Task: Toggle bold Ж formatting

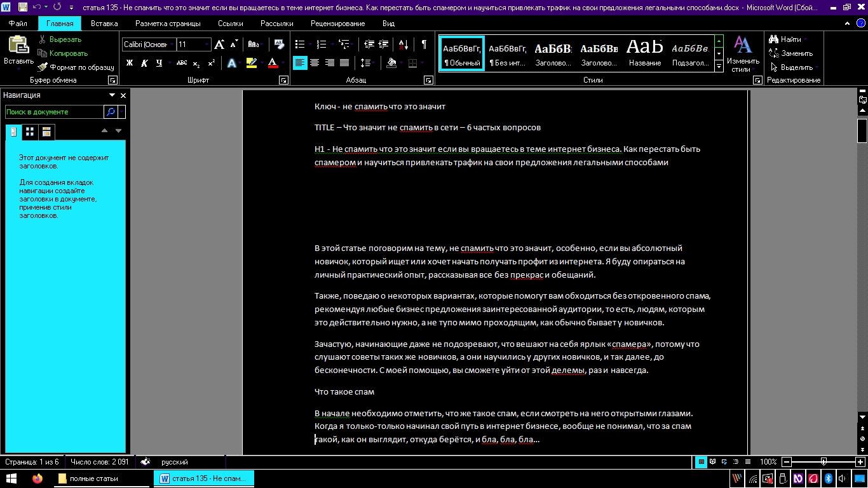Action: 130,63
